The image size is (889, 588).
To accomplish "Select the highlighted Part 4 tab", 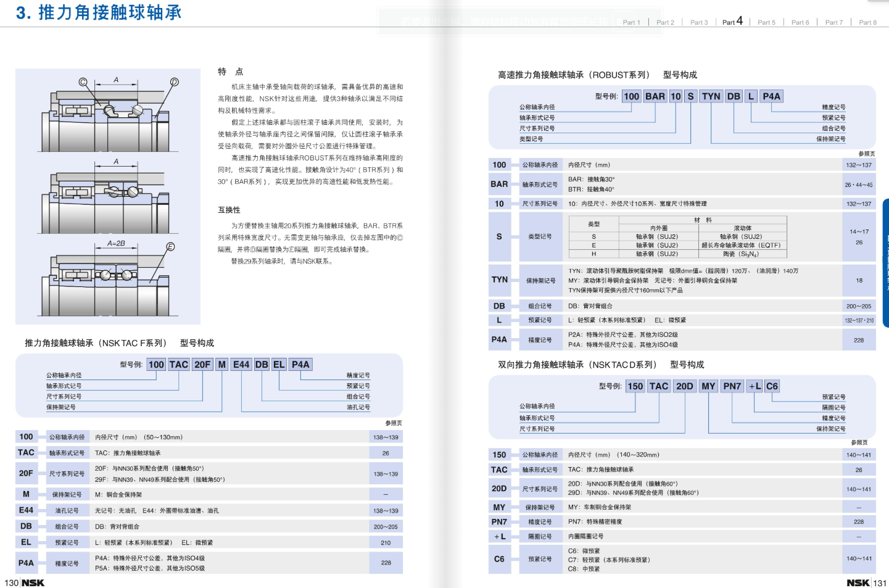I will [733, 21].
